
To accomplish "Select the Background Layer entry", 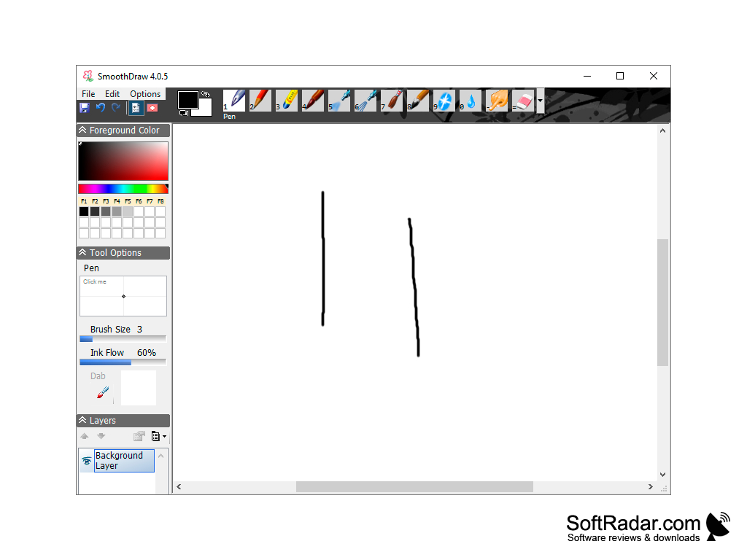I will click(124, 461).
